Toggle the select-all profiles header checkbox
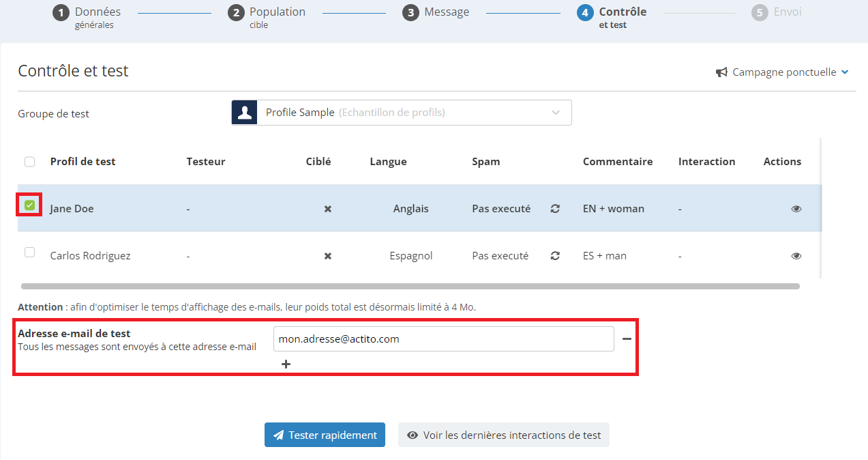Screen dimensions: 868x460 pos(29,162)
